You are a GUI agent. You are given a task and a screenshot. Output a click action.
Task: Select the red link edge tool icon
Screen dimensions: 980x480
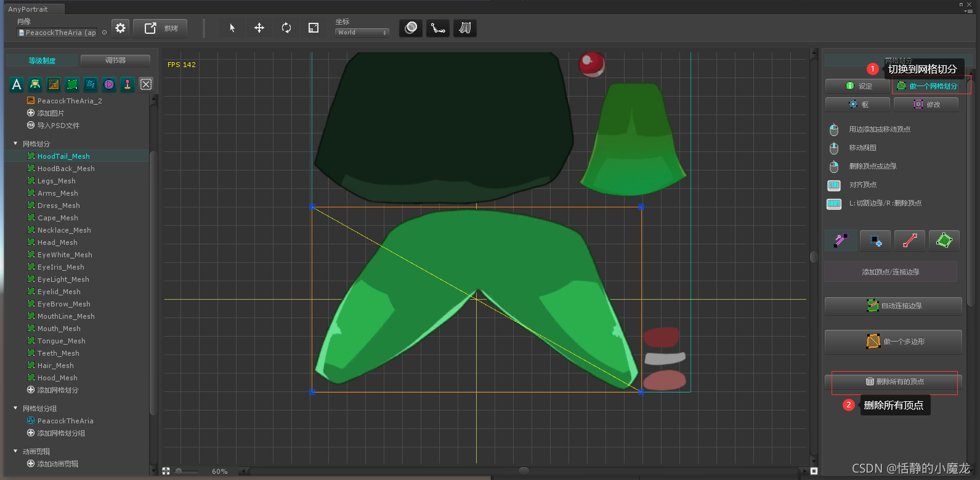910,241
